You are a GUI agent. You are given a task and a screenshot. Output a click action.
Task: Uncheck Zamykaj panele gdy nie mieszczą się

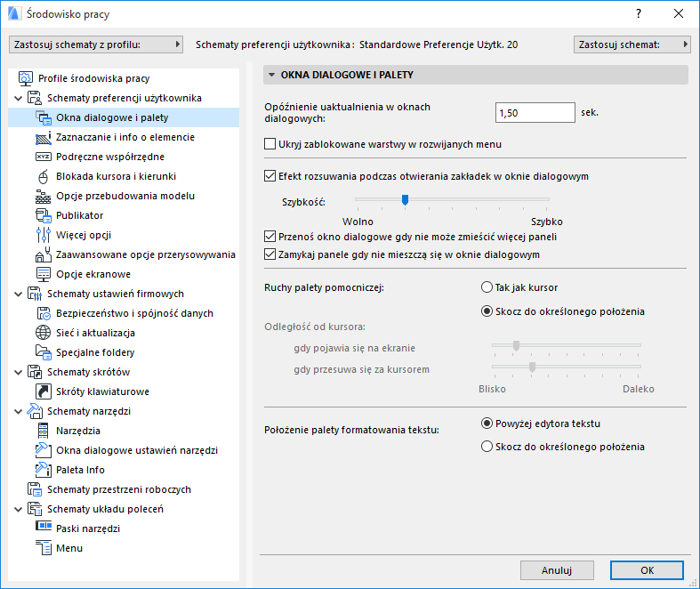[270, 254]
